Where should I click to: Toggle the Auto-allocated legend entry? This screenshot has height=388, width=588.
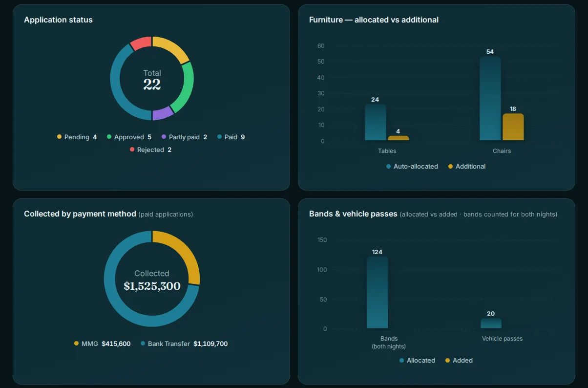(x=412, y=166)
